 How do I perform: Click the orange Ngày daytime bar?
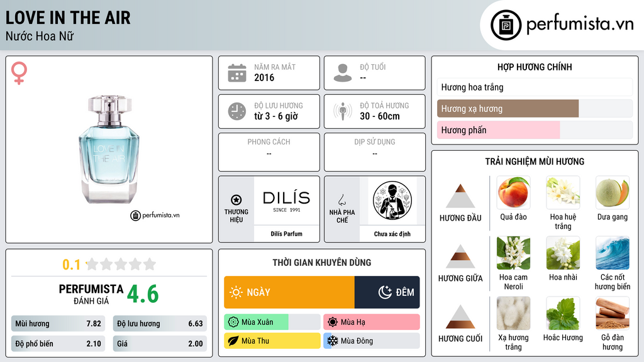pyautogui.click(x=289, y=292)
